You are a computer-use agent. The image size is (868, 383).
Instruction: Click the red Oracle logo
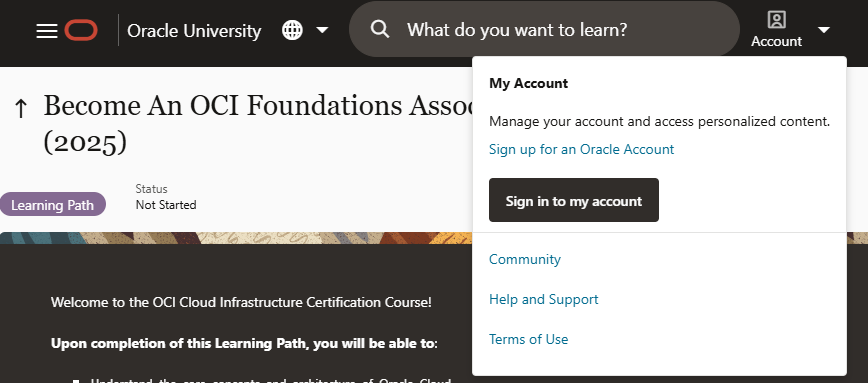[81, 30]
